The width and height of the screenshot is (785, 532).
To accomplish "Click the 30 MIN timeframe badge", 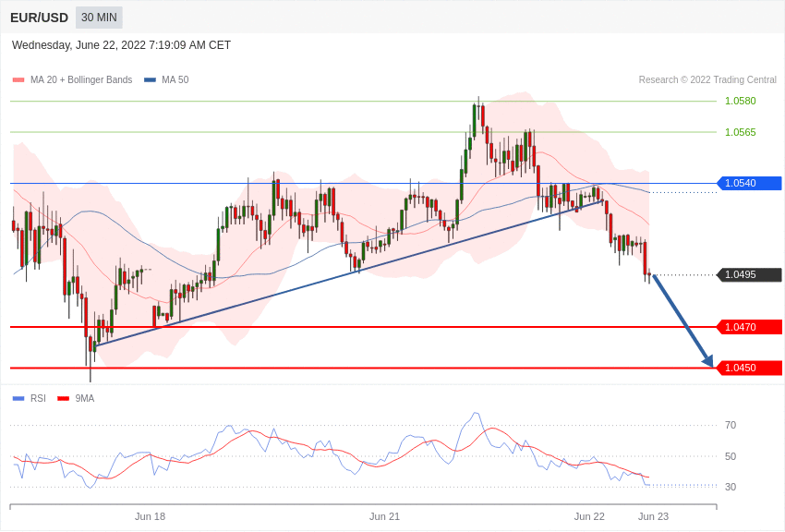I will coord(99,18).
